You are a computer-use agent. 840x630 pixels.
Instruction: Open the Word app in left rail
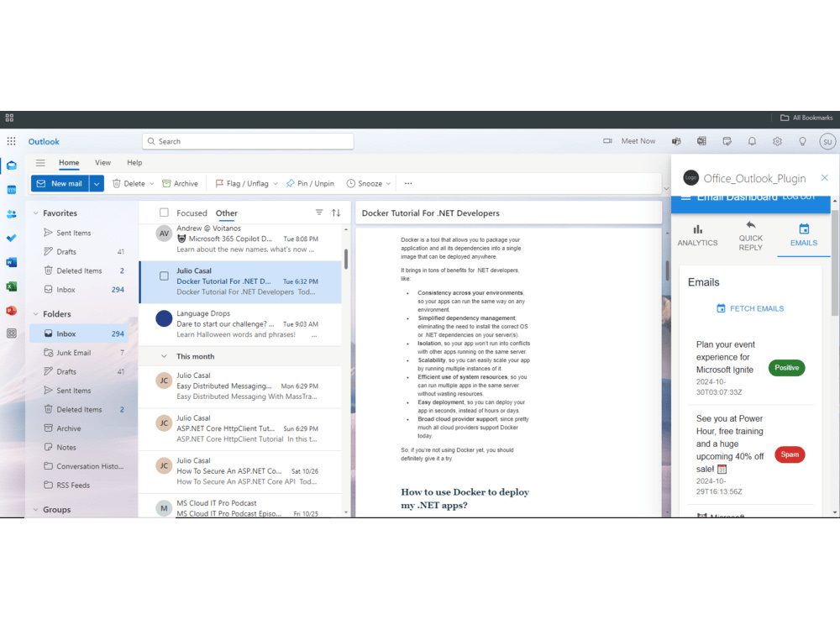(x=11, y=262)
